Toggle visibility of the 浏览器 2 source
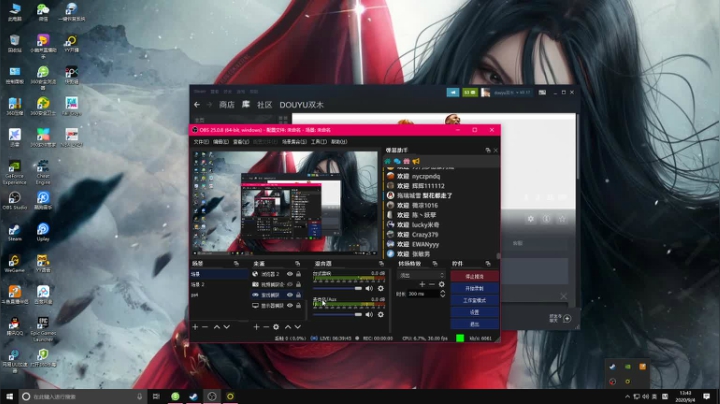This screenshot has width=720, height=404. (290, 274)
